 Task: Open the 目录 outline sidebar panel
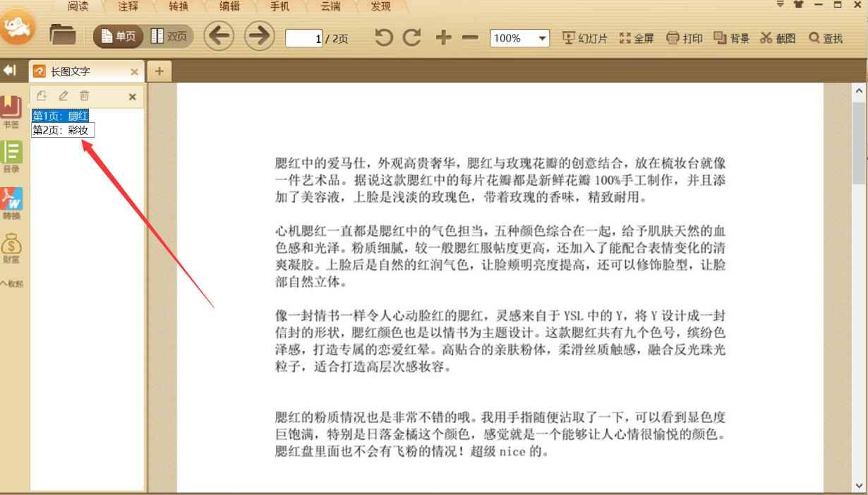(x=11, y=157)
